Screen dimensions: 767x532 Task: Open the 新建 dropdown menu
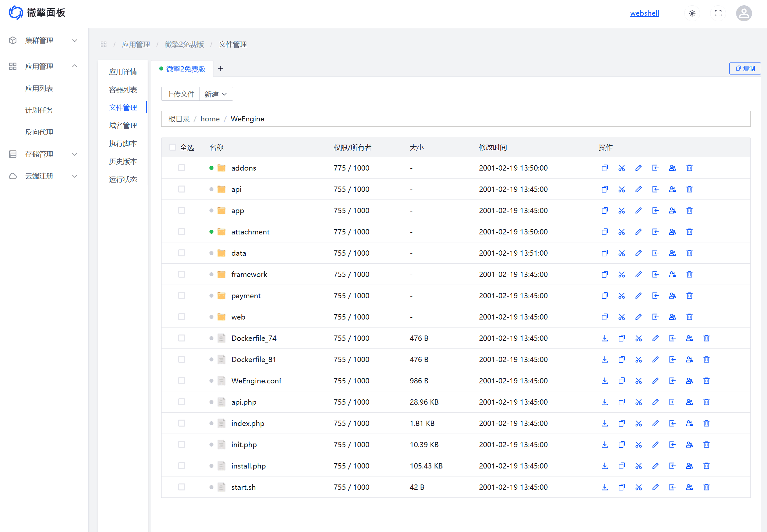(x=216, y=94)
